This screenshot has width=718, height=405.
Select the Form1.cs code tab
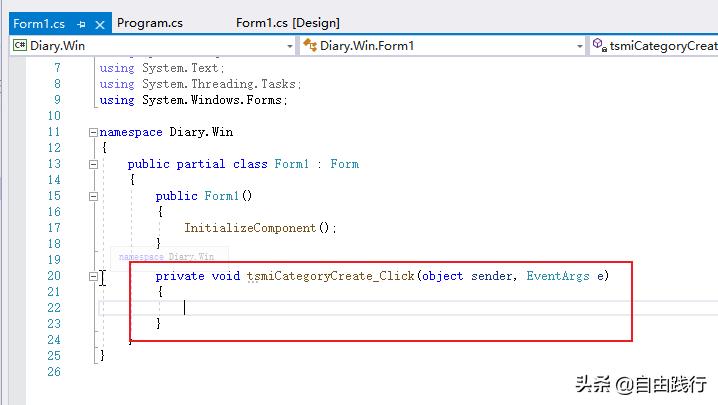click(x=38, y=22)
